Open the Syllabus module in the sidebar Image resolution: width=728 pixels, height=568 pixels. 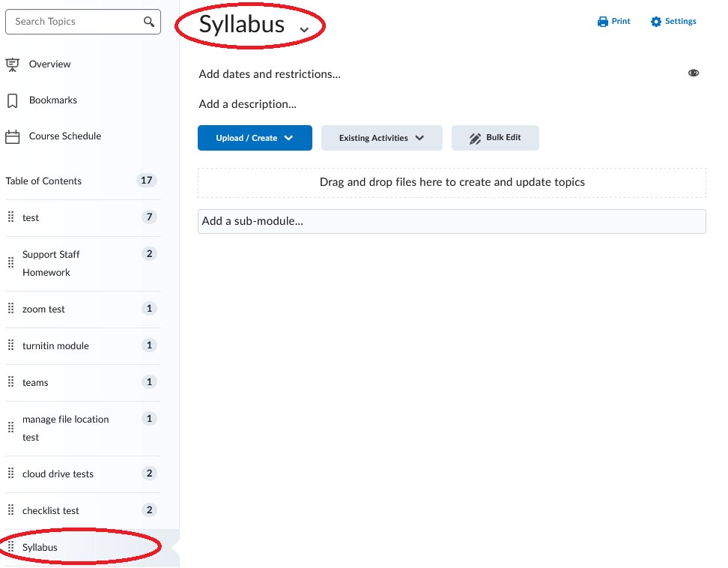(x=40, y=547)
